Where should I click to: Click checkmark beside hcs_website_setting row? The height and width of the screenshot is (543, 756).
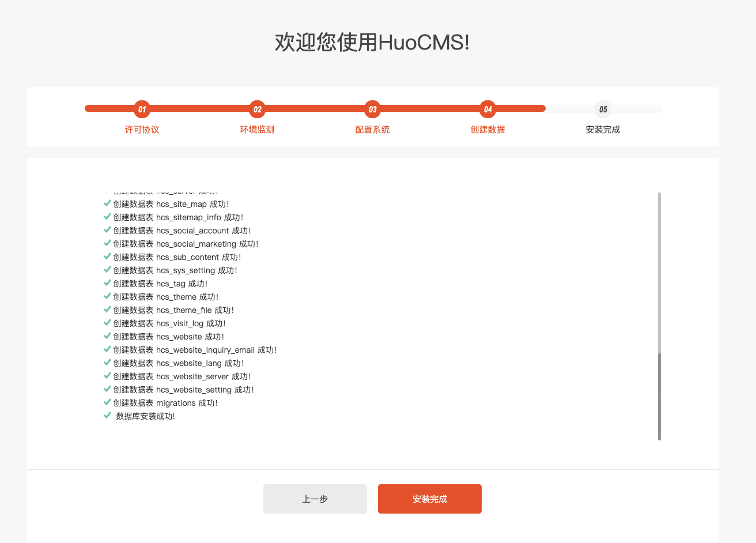coord(107,389)
